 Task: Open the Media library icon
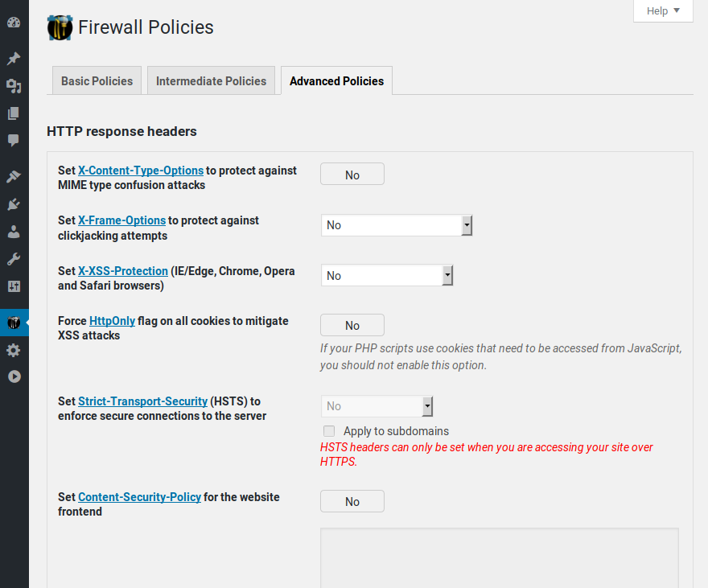(x=14, y=86)
